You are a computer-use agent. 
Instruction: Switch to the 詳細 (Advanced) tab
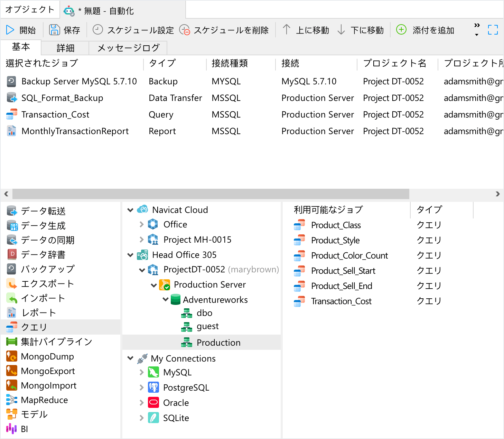(x=65, y=48)
